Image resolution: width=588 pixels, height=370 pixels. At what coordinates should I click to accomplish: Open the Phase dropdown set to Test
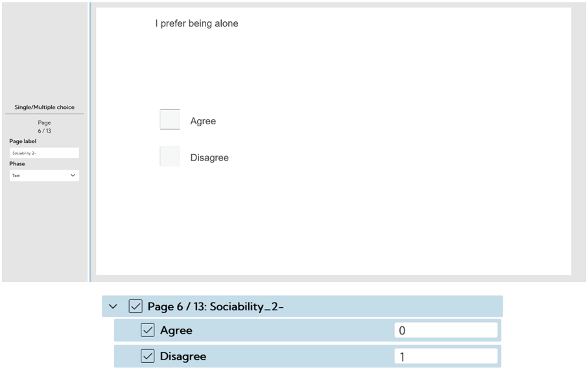click(x=44, y=176)
